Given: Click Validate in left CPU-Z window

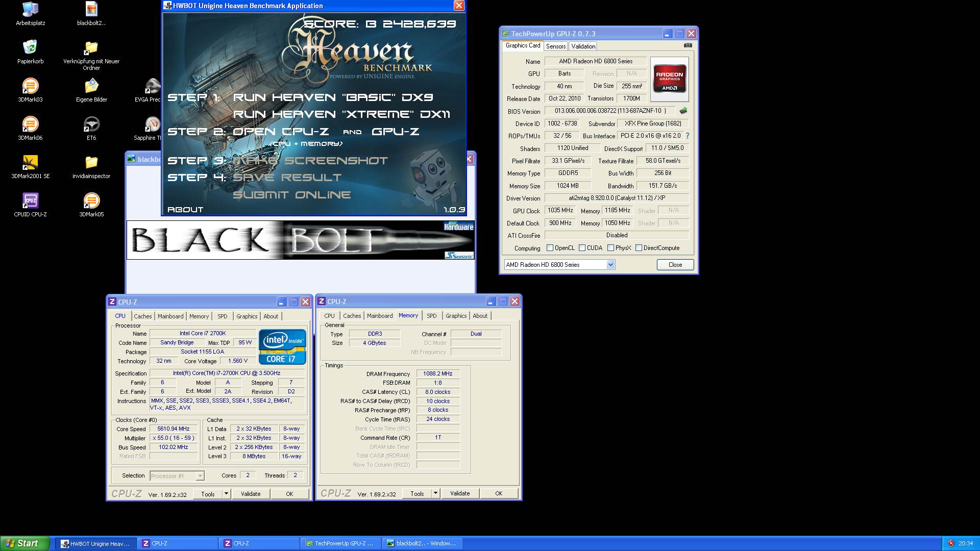Looking at the screenshot, I should point(251,494).
